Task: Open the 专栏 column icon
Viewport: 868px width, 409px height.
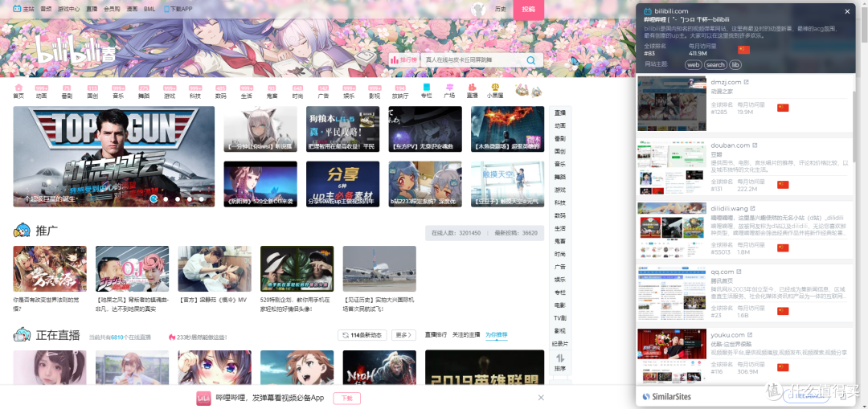Action: pos(426,88)
